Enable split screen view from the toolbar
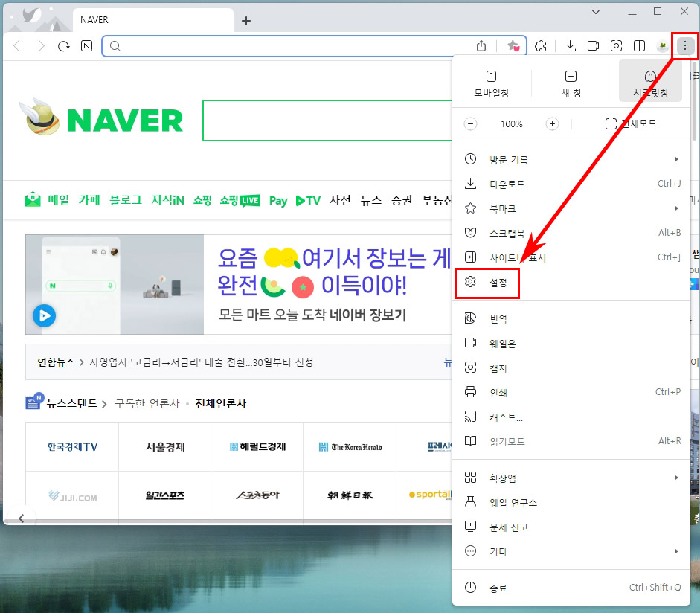The width and height of the screenshot is (700, 613). [639, 45]
